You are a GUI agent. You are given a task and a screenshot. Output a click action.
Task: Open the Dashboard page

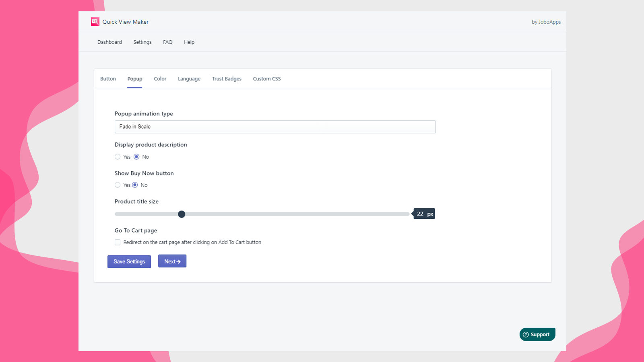pos(109,42)
